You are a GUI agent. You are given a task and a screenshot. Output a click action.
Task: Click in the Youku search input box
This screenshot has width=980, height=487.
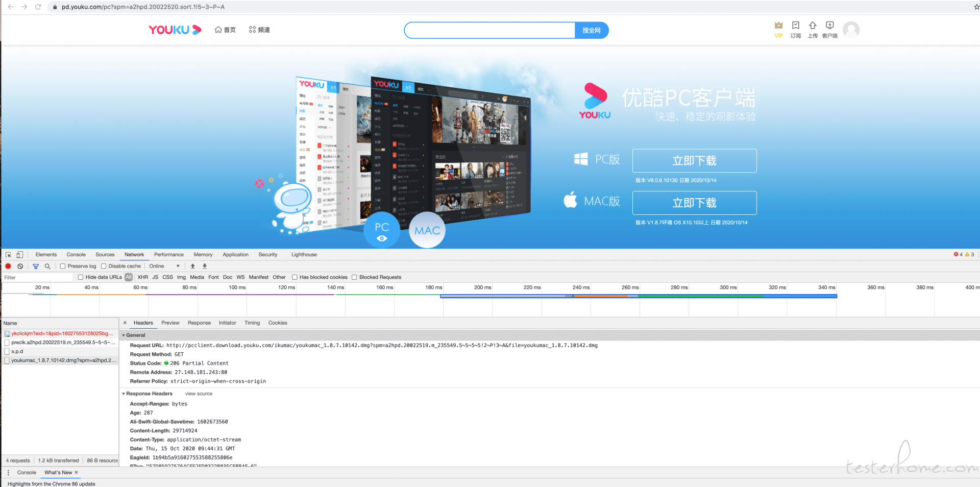click(489, 30)
